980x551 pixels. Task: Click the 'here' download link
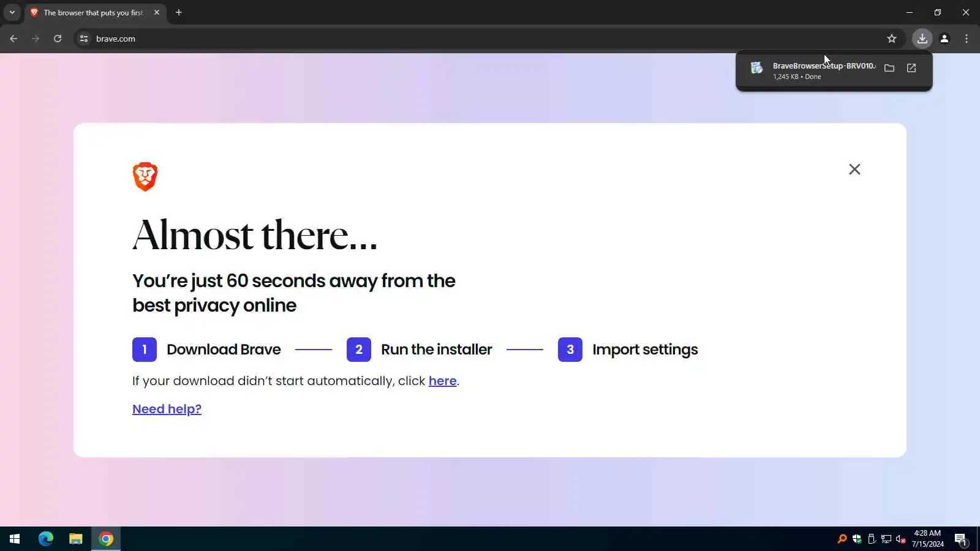click(x=442, y=381)
